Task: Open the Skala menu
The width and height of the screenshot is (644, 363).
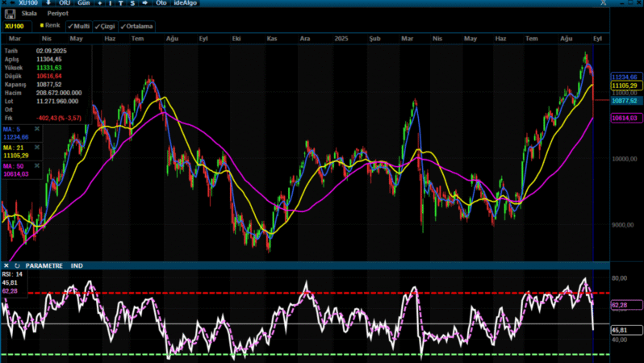Action: pyautogui.click(x=29, y=13)
